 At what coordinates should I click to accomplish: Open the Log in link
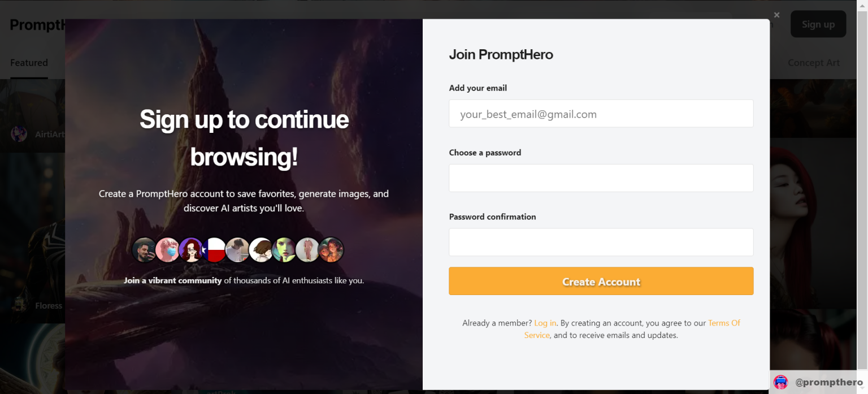[545, 323]
